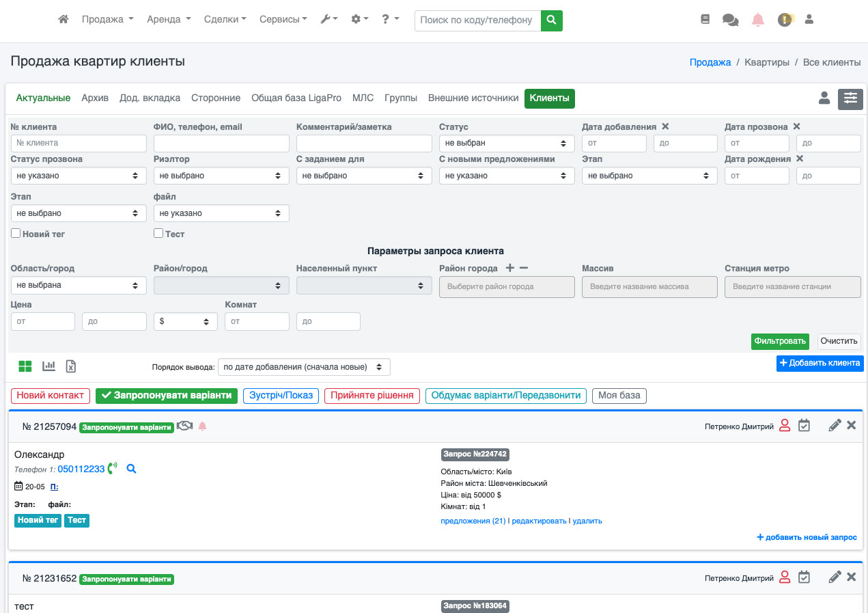
Task: Enable the Новий тег checkbox
Action: point(16,234)
